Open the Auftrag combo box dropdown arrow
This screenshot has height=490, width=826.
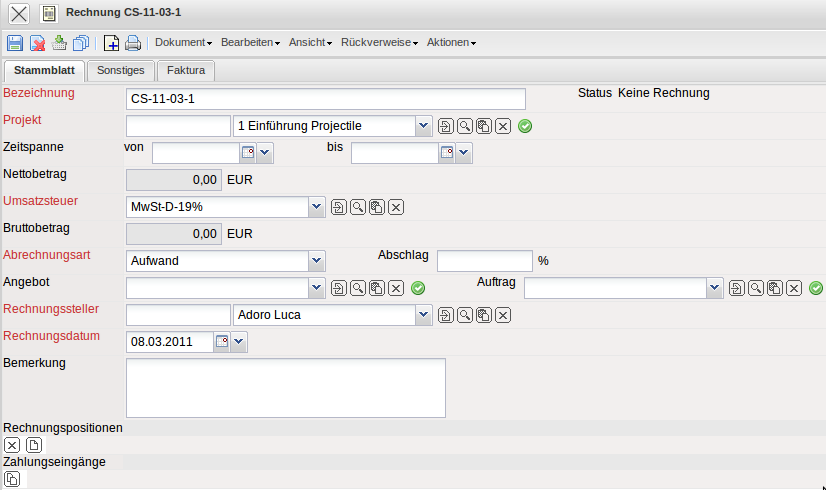point(714,288)
